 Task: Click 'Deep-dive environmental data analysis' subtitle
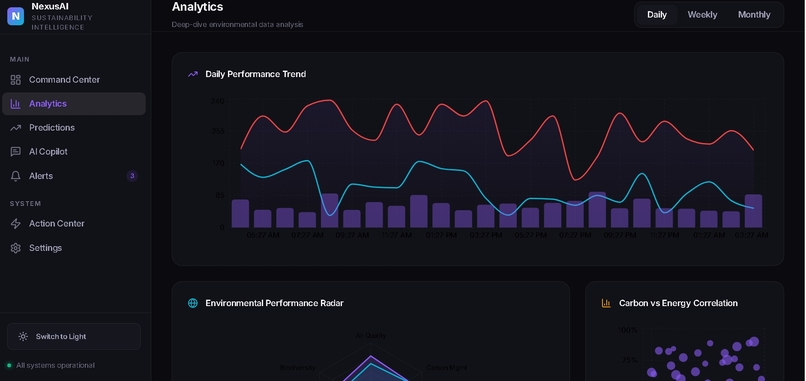click(237, 24)
